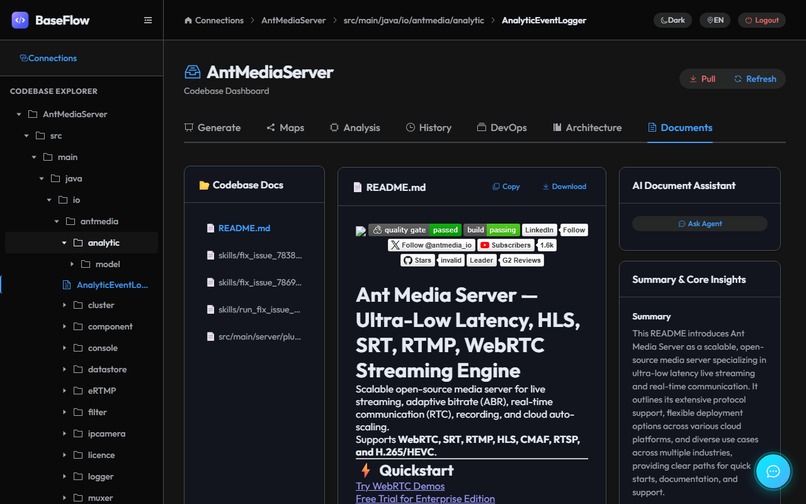
Task: Collapse the antmedia folder
Action: click(57, 221)
